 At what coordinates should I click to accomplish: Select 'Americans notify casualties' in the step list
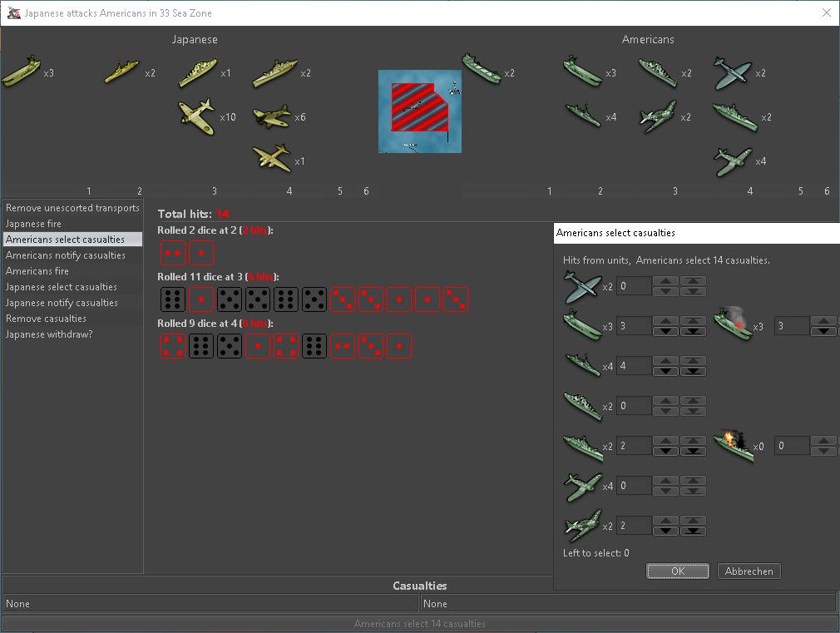tap(66, 255)
